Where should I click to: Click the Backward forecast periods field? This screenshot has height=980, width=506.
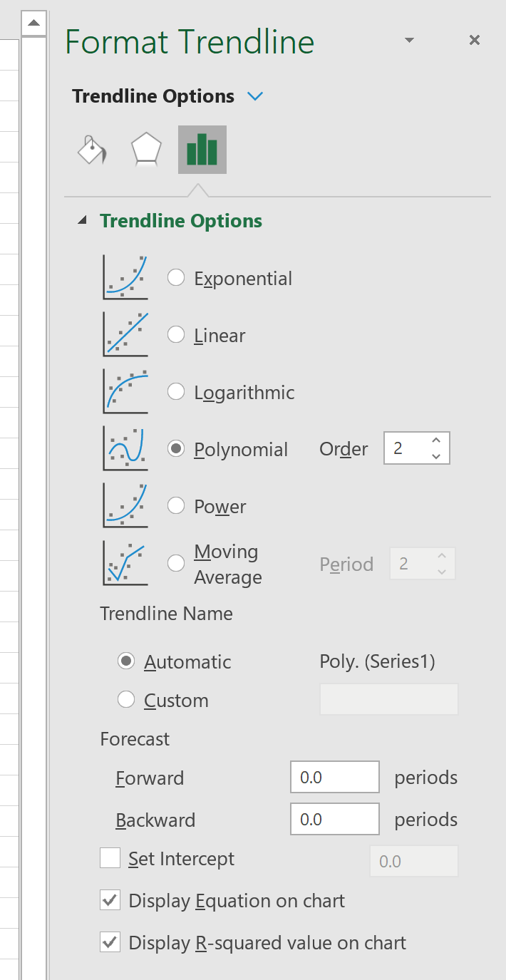(335, 819)
